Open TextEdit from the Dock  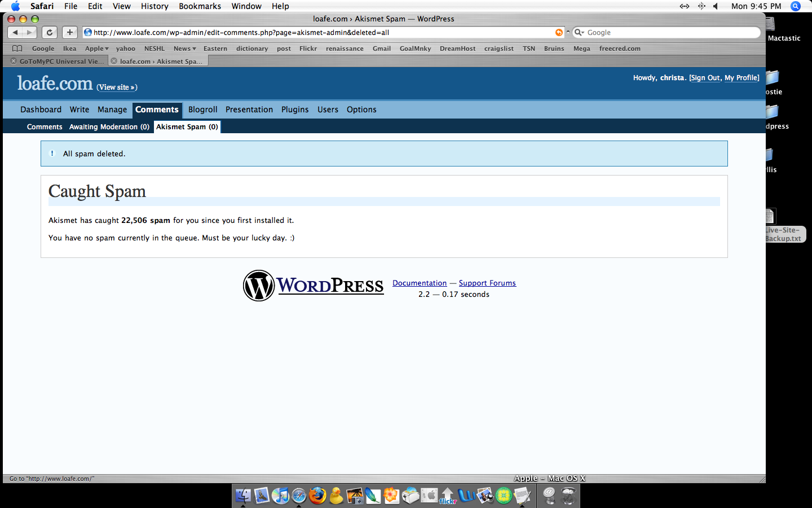point(522,496)
